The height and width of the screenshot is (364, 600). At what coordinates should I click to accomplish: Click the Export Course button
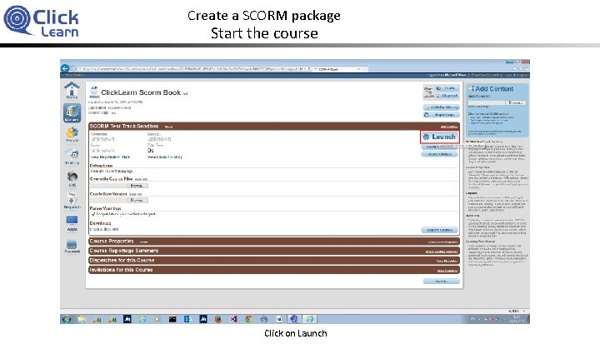point(440,230)
